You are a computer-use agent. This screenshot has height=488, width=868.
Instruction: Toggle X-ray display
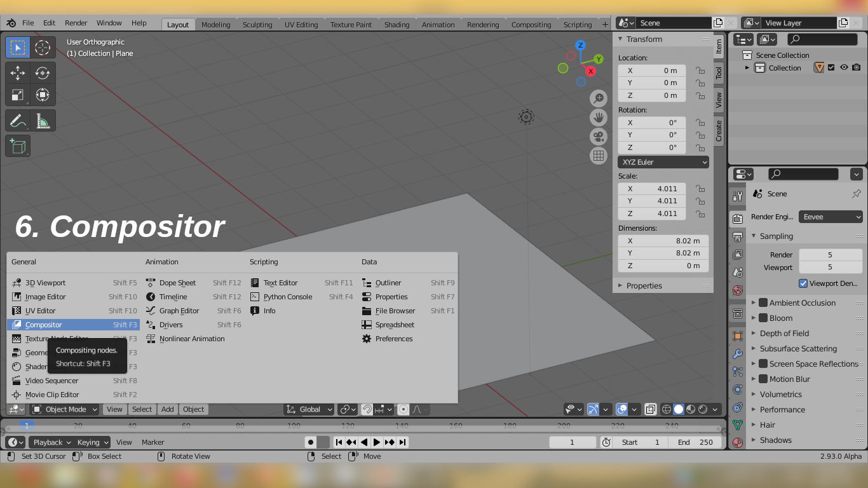click(x=650, y=409)
